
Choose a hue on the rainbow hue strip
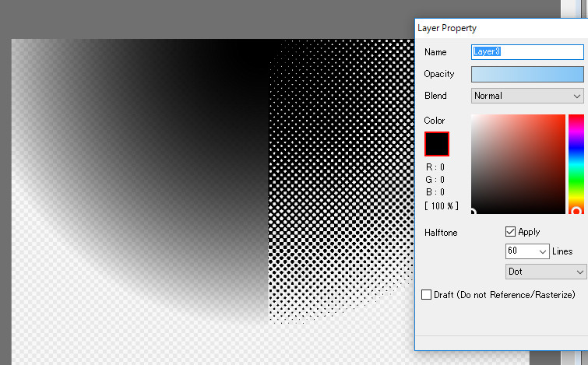(576, 164)
